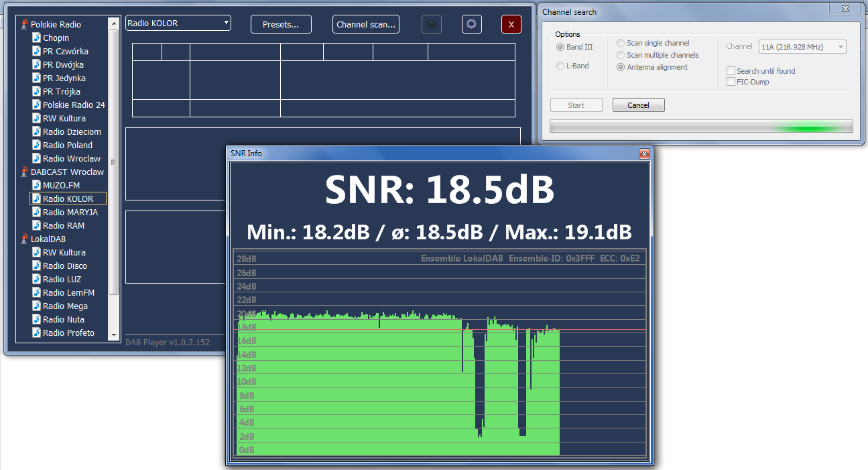Close the SNR Info window
This screenshot has height=470, width=868.
click(644, 154)
